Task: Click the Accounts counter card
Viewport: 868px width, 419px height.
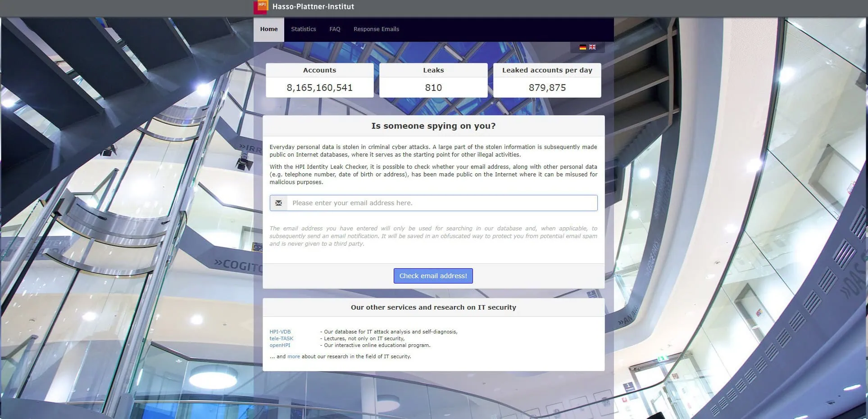Action: pos(319,80)
